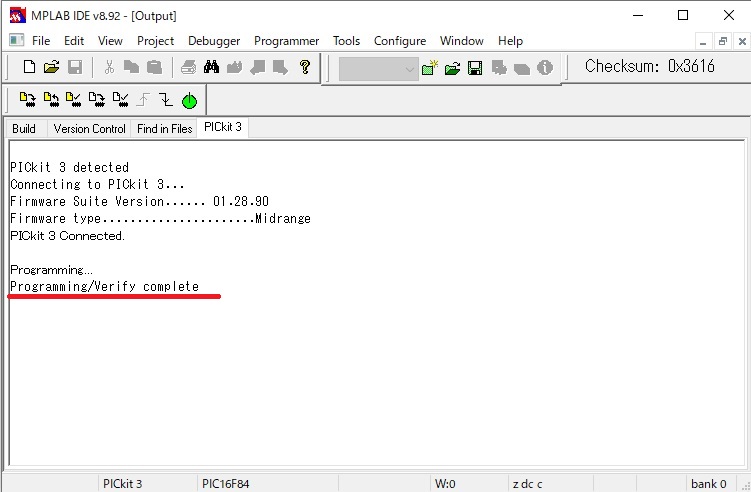Image resolution: width=751 pixels, height=492 pixels.
Task: Reconnect PICkit 3 with green power icon
Action: click(190, 101)
